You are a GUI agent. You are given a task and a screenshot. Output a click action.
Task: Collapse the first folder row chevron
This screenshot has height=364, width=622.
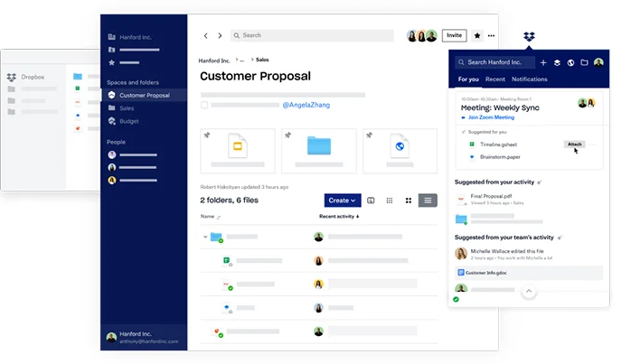coord(205,238)
